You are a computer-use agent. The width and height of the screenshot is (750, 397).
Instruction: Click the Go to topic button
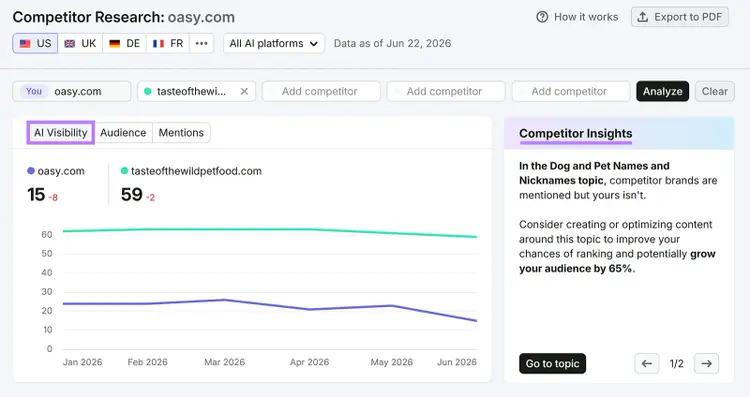click(552, 364)
